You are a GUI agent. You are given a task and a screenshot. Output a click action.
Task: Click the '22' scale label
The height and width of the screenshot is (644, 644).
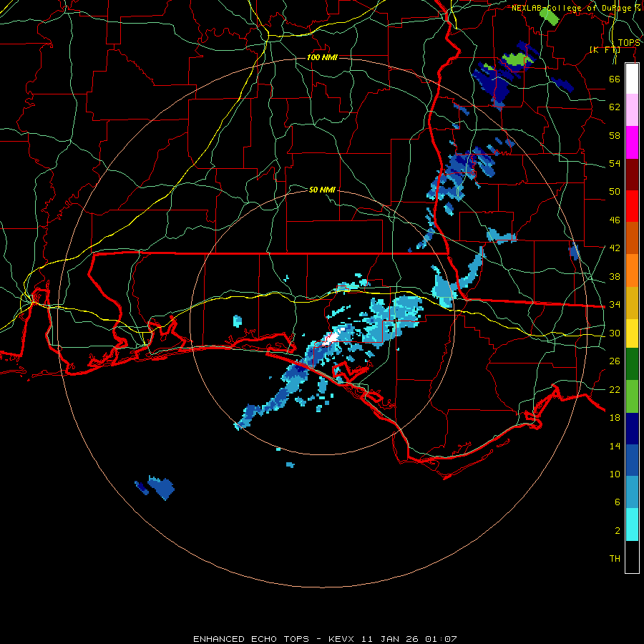[x=615, y=389]
